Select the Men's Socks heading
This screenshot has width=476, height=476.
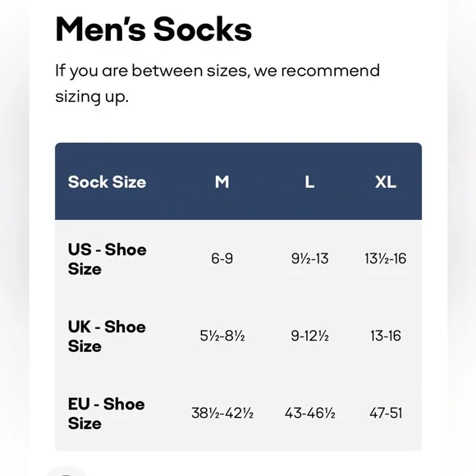tap(153, 30)
